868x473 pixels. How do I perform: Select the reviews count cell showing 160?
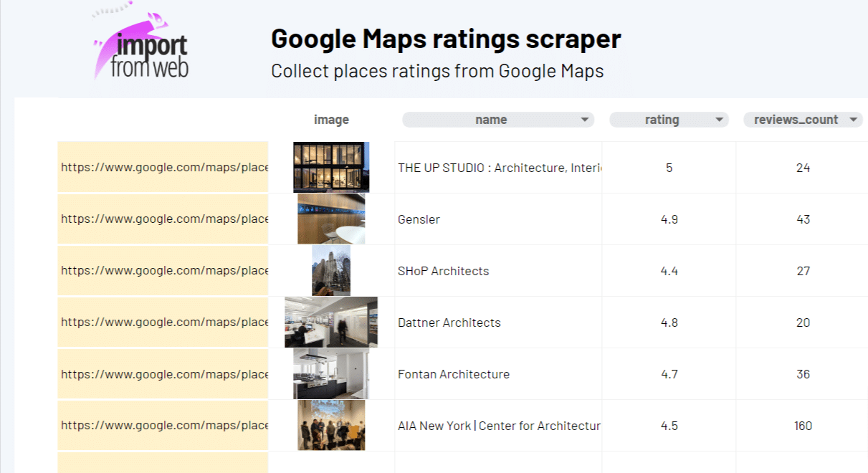(803, 426)
